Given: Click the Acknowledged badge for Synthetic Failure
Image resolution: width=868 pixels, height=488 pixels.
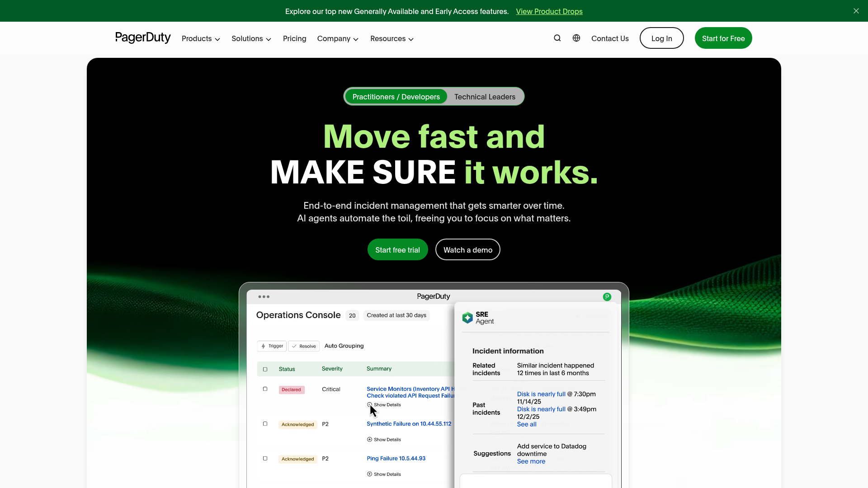Looking at the screenshot, I should [297, 424].
